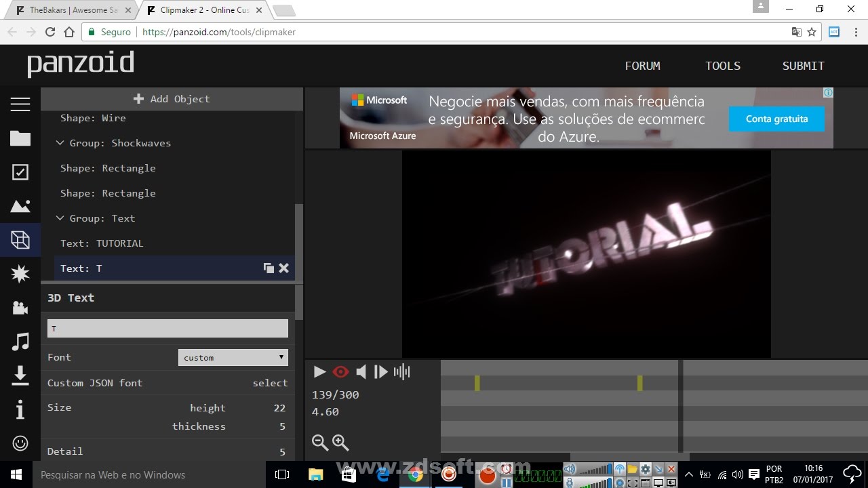868x488 pixels.
Task: Step forward one frame
Action: (381, 371)
